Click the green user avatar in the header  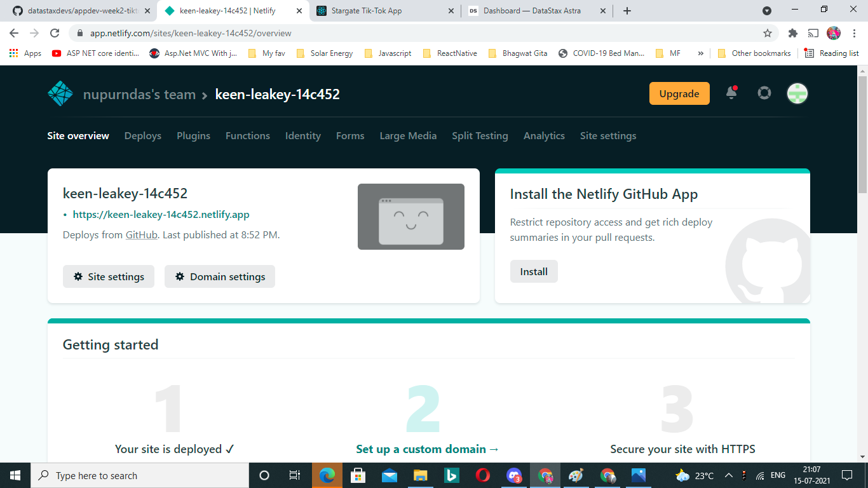tap(797, 93)
